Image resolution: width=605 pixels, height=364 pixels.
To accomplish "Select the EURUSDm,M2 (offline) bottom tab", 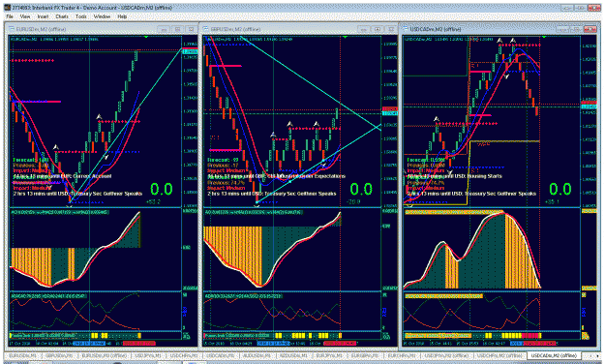I will tap(105, 355).
